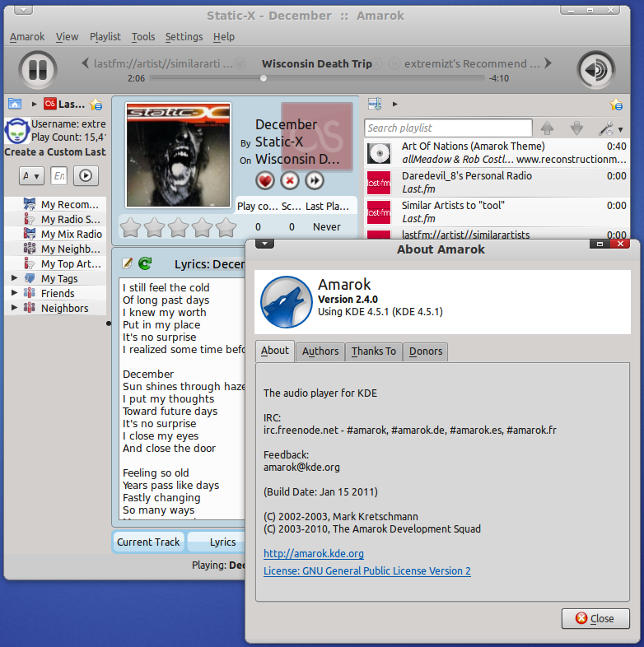Open the Help menu
Viewport: 644px width, 647px height.
tap(224, 37)
